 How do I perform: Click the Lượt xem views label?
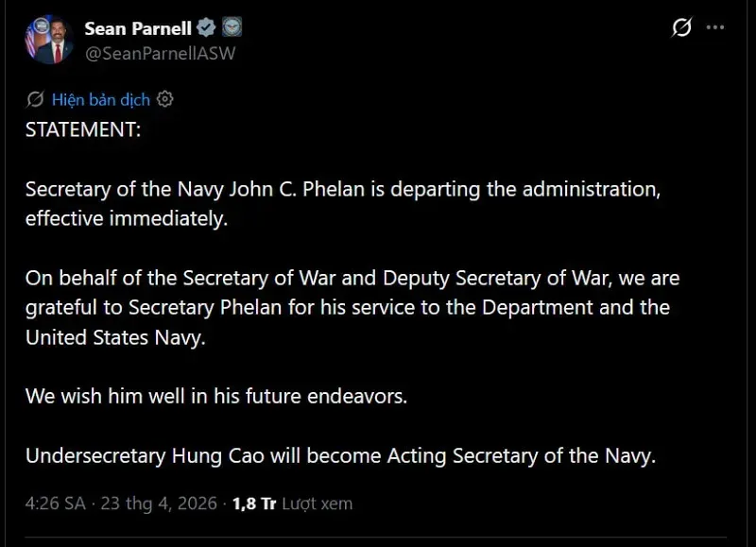pyautogui.click(x=317, y=504)
